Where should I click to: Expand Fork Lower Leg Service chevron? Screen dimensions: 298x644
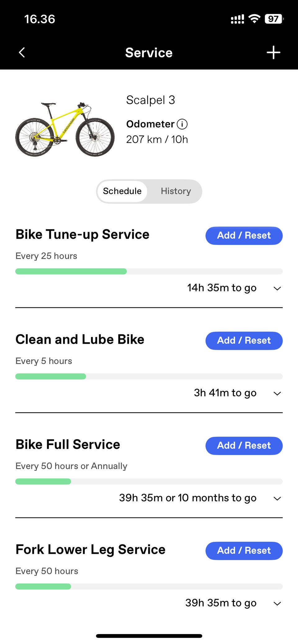pyautogui.click(x=277, y=603)
